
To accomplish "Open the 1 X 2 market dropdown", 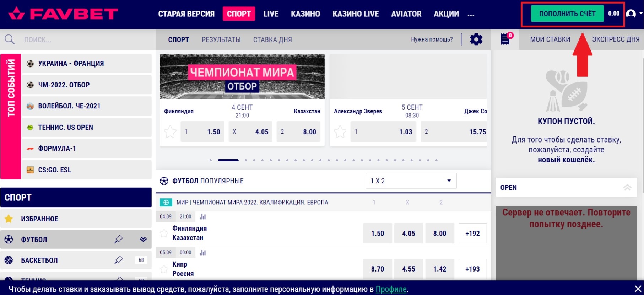I will coord(411,181).
